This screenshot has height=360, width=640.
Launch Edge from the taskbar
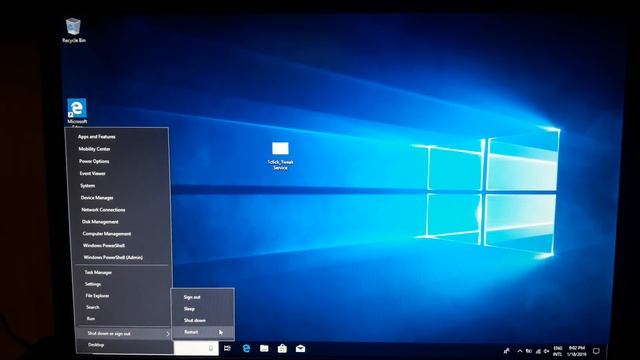click(246, 349)
